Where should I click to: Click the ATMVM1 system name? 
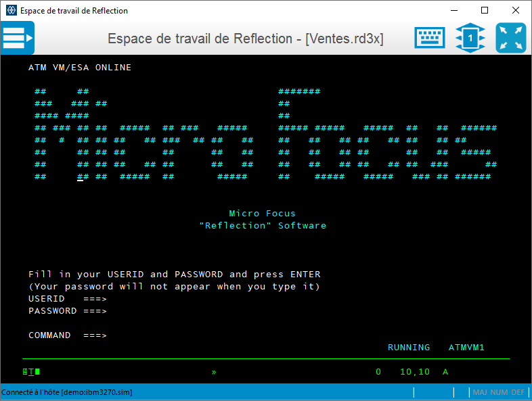[466, 348]
